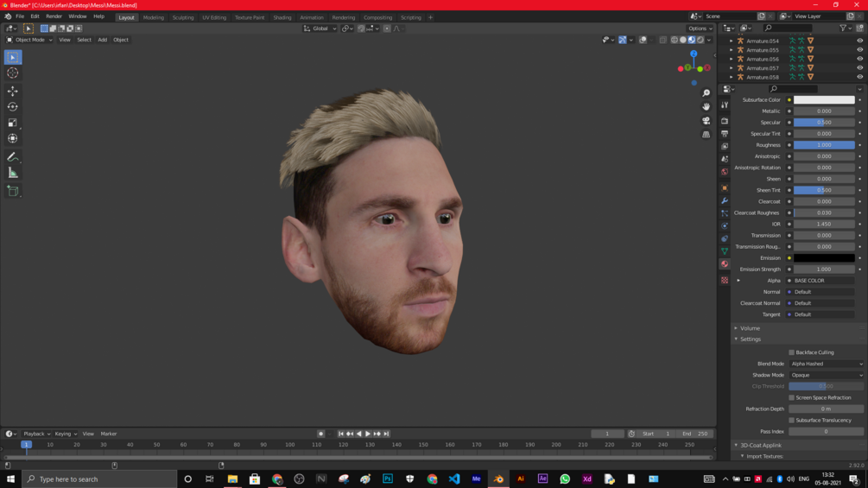This screenshot has width=868, height=488.
Task: Open the Render menu
Action: (x=54, y=16)
